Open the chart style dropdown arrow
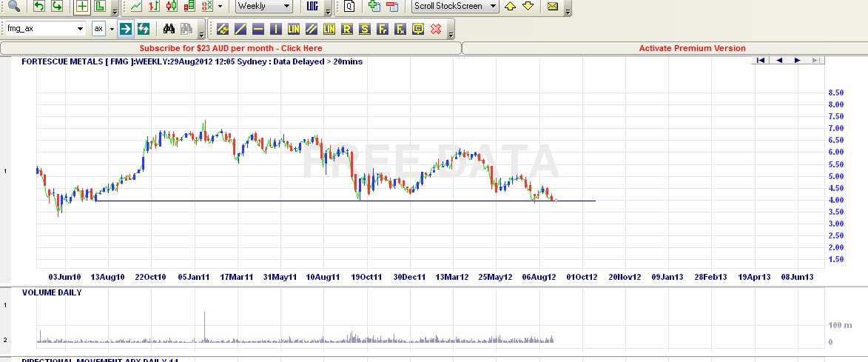Viewport: 868px width, 362px height. (221, 6)
